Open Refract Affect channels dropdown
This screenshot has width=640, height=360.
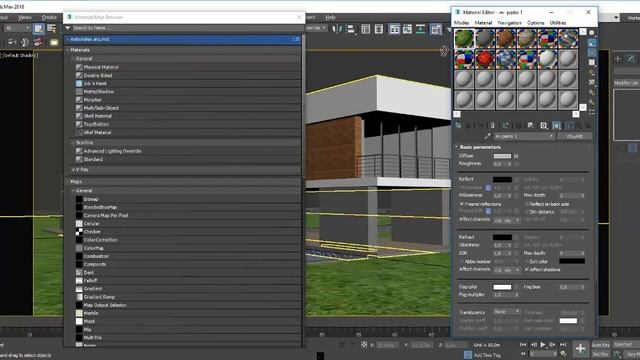pyautogui.click(x=507, y=270)
